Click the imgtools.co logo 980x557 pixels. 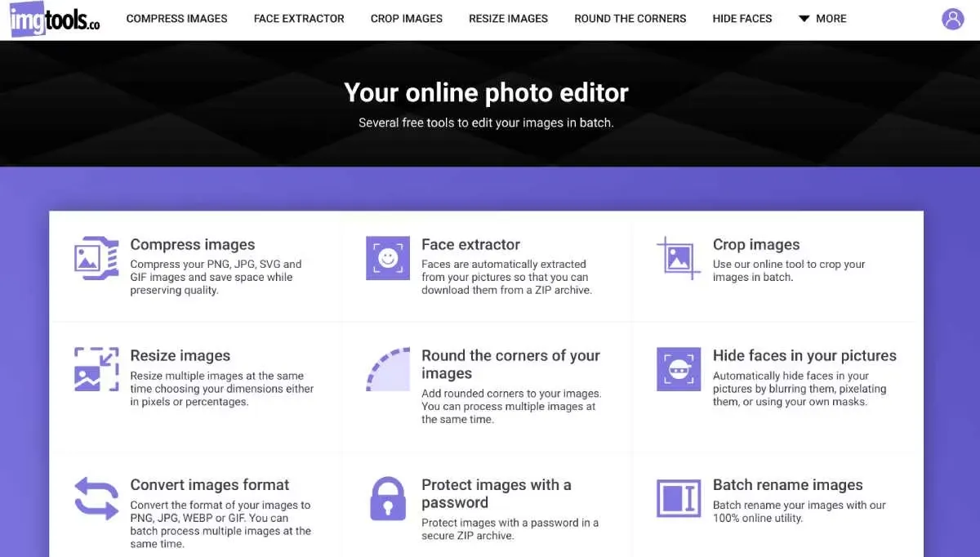pos(55,20)
